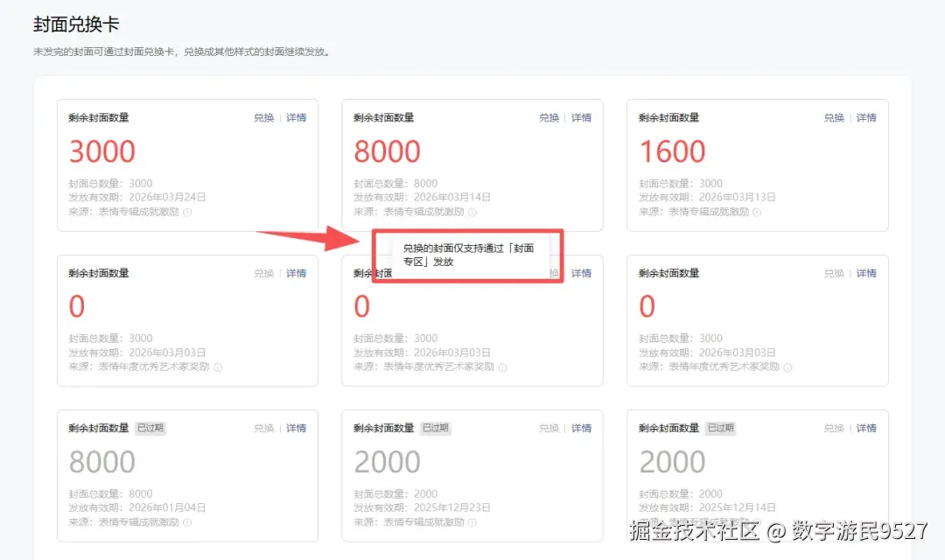Open 详情 on bottom-right expired 2000 card
945x560 pixels.
865,428
